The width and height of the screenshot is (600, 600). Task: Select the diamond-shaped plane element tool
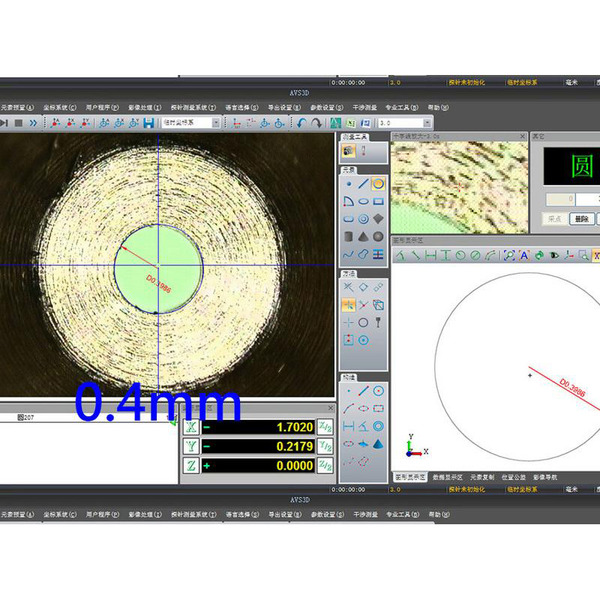pyautogui.click(x=378, y=219)
